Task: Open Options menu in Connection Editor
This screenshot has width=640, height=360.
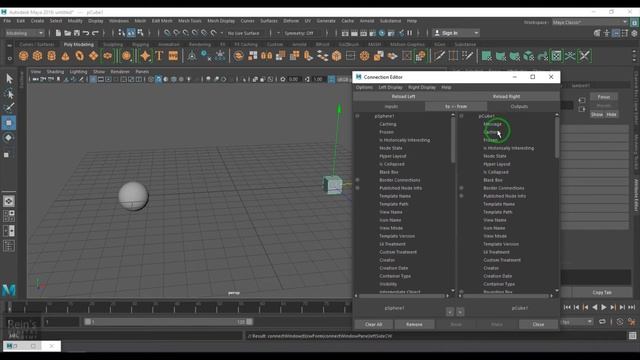Action: pos(364,87)
